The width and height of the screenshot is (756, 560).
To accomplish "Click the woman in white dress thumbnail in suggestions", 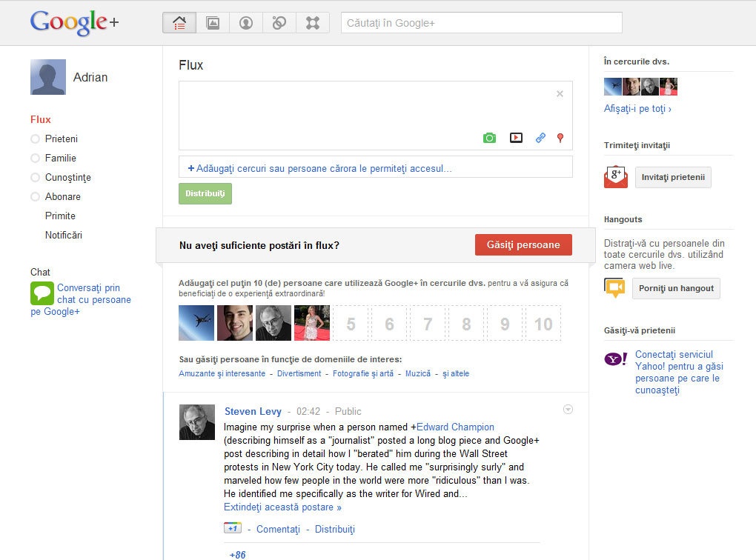I will [312, 323].
